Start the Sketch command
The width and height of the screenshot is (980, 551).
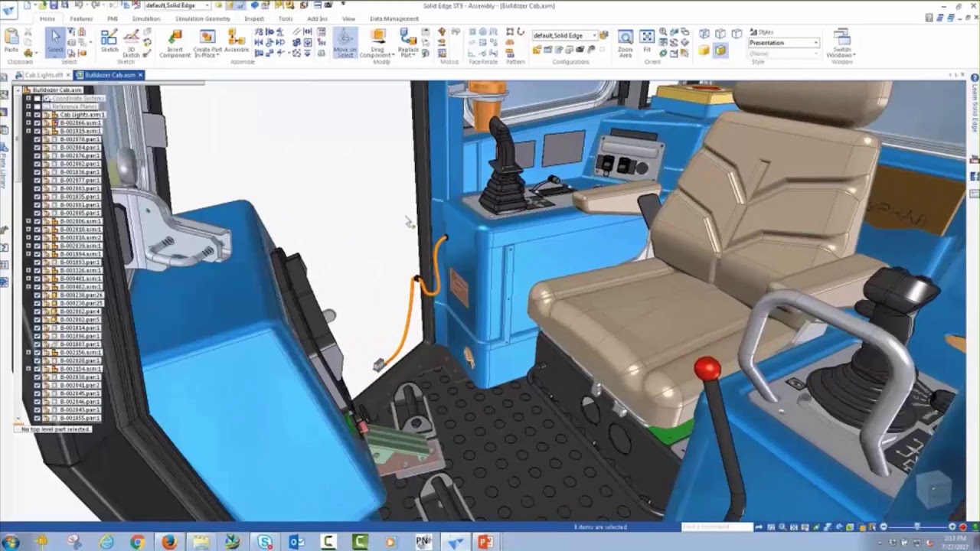click(109, 41)
